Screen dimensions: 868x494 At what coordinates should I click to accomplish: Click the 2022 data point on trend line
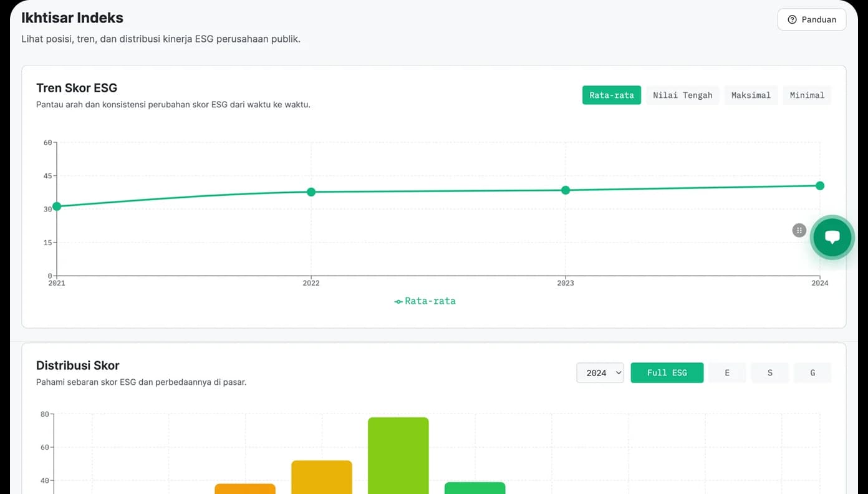tap(311, 192)
